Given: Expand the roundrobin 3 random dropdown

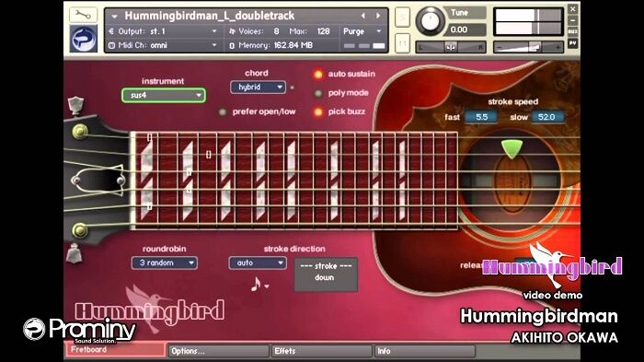Looking at the screenshot, I should tap(165, 263).
